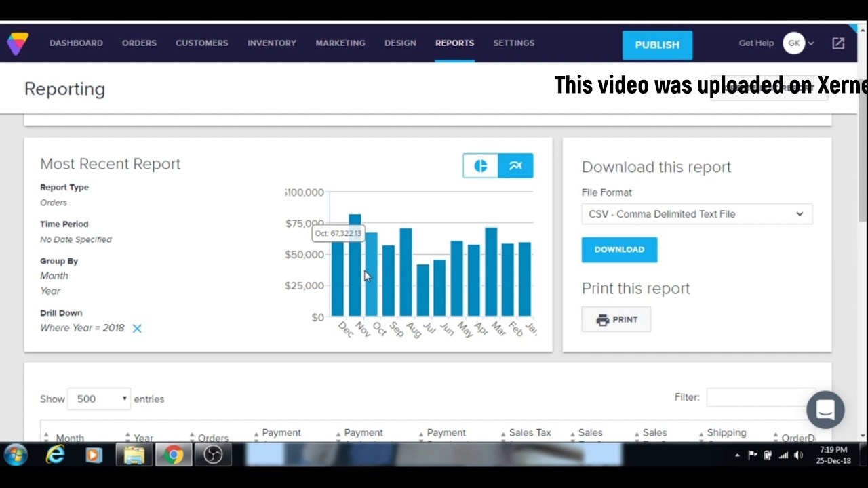Image resolution: width=868 pixels, height=488 pixels.
Task: Remove the Year = 2018 drill down filter
Action: pyautogui.click(x=137, y=329)
